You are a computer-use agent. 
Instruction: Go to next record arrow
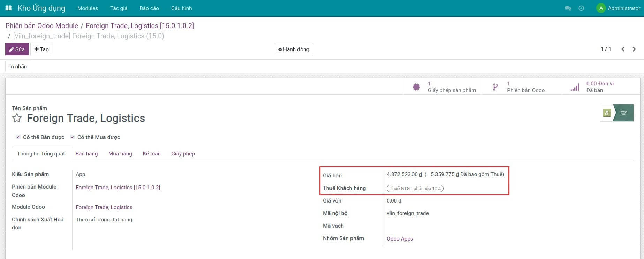click(x=634, y=49)
